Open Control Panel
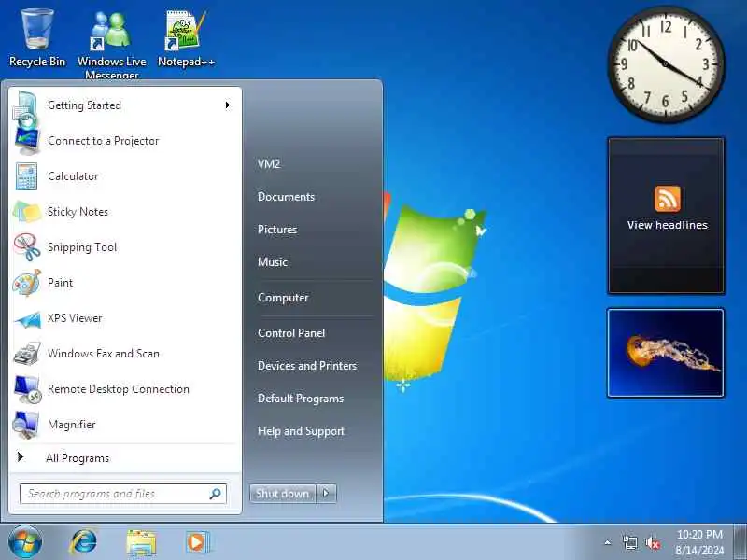The width and height of the screenshot is (747, 560). 291,333
